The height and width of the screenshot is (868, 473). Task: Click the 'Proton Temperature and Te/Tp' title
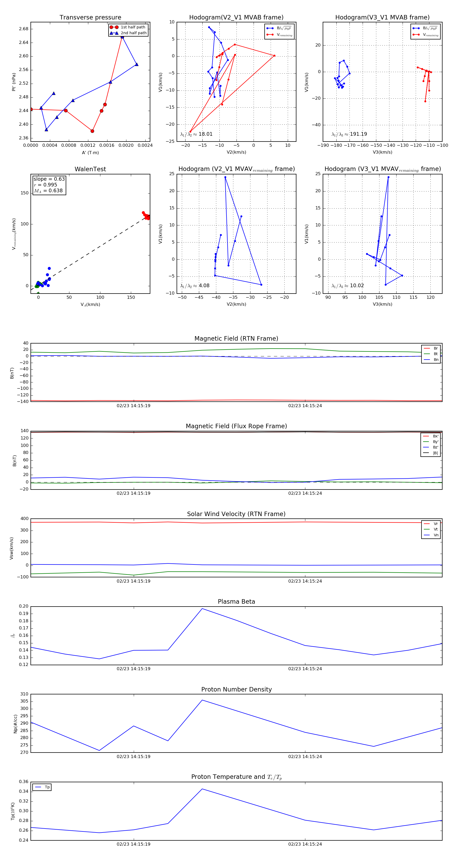[x=236, y=777]
